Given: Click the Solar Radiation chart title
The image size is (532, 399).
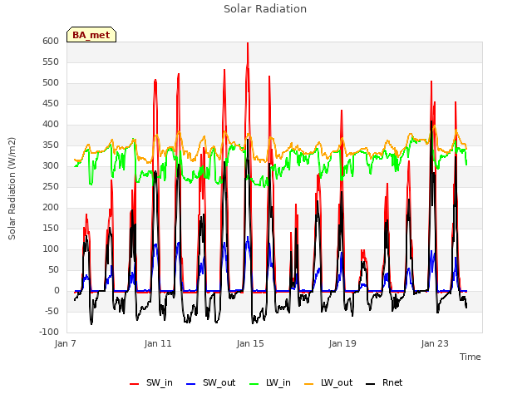Looking at the screenshot, I should (265, 9).
